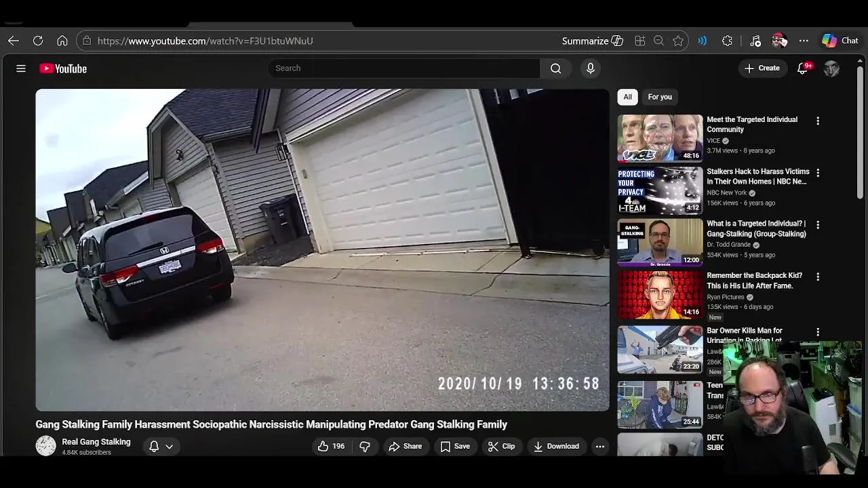The width and height of the screenshot is (868, 488).
Task: Open the 25:44 video thumbnail
Action: (x=660, y=405)
